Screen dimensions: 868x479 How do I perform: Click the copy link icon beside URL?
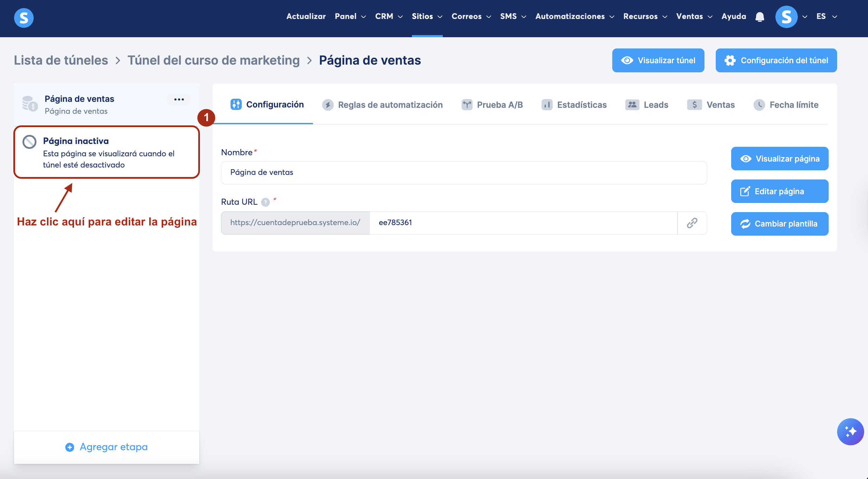tap(692, 223)
